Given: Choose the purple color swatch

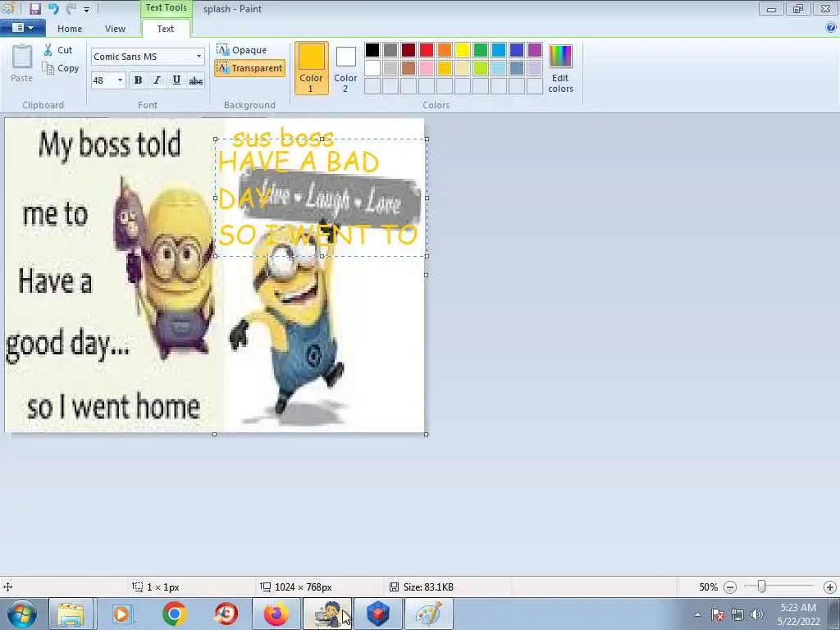Looking at the screenshot, I should 535,50.
